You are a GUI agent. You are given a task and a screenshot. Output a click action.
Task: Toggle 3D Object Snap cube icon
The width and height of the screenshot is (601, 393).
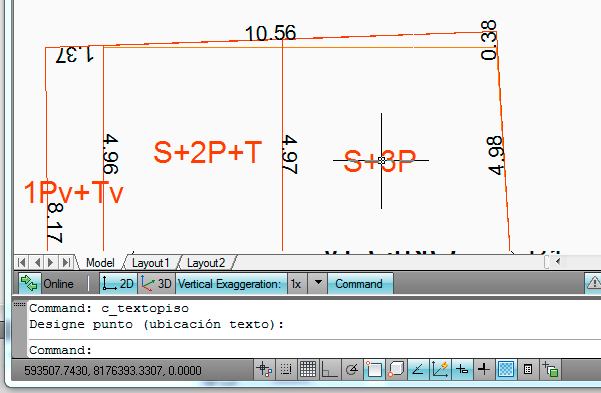click(396, 370)
